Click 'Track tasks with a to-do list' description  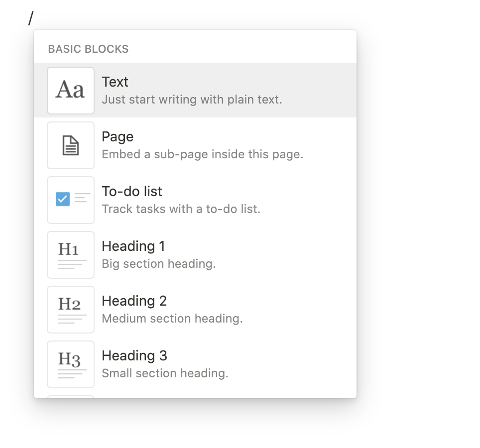click(x=181, y=209)
